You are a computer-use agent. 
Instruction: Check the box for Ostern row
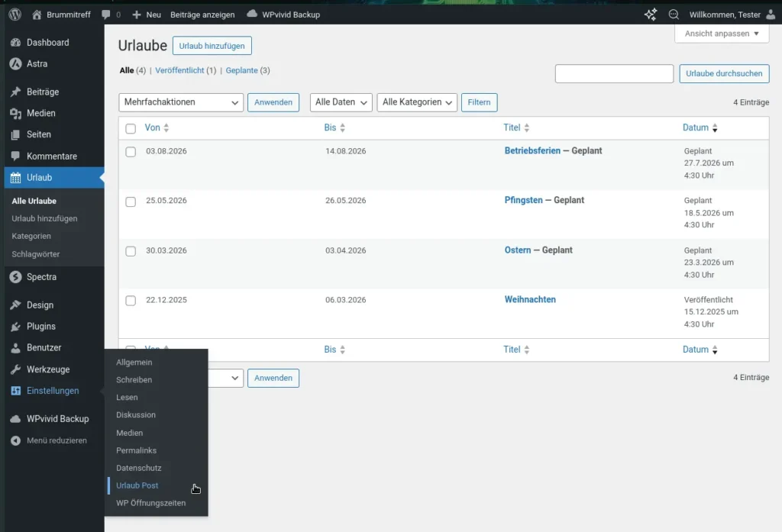point(131,251)
